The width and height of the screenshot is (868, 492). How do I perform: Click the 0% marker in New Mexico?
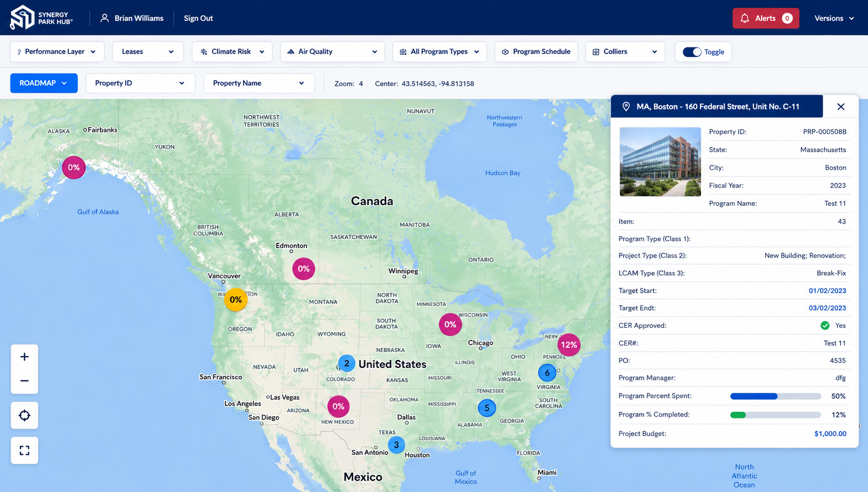(338, 407)
